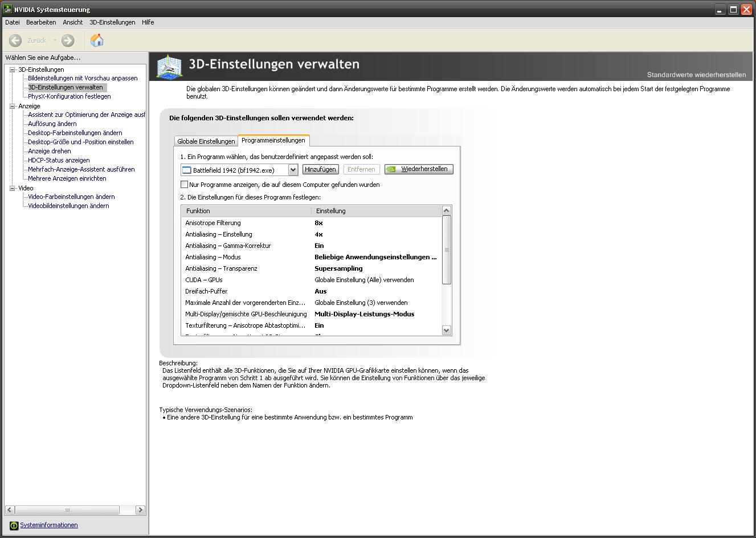756x538 pixels.
Task: Click Antialiasing – Modus setting value
Action: 376,257
